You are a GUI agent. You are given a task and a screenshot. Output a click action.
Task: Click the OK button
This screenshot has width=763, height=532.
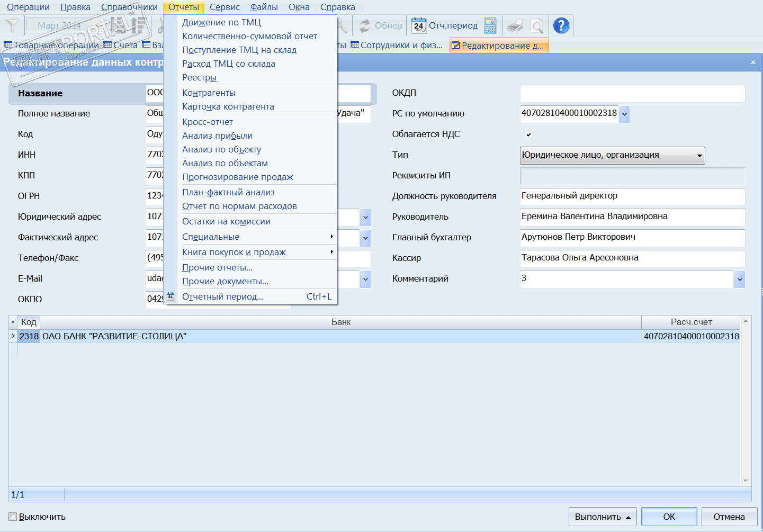669,517
